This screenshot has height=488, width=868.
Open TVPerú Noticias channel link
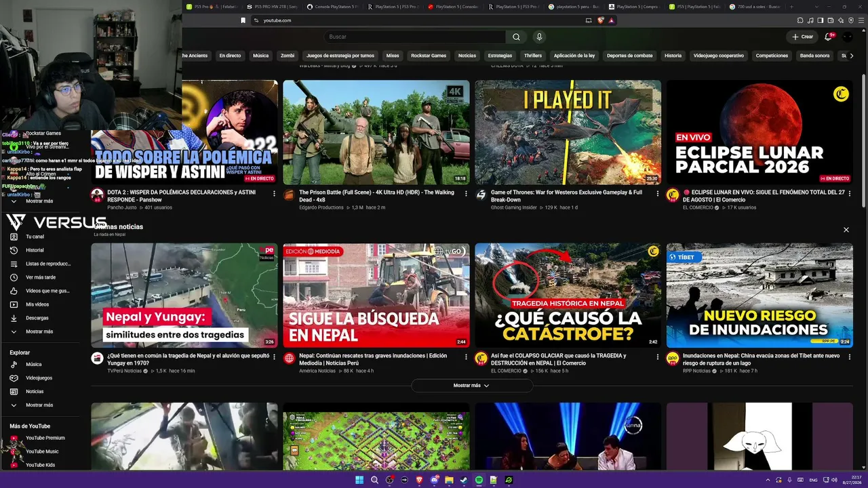tap(125, 371)
